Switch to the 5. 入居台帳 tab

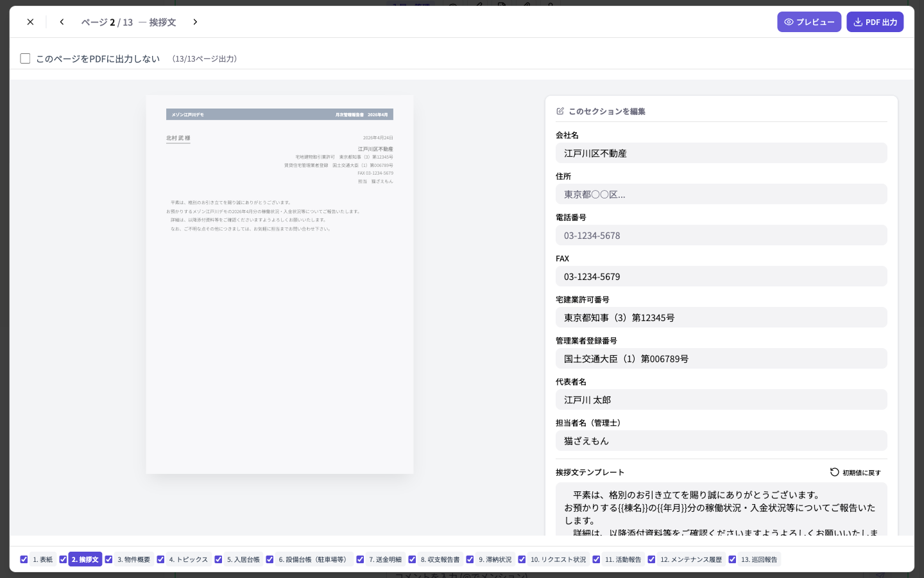coord(243,559)
